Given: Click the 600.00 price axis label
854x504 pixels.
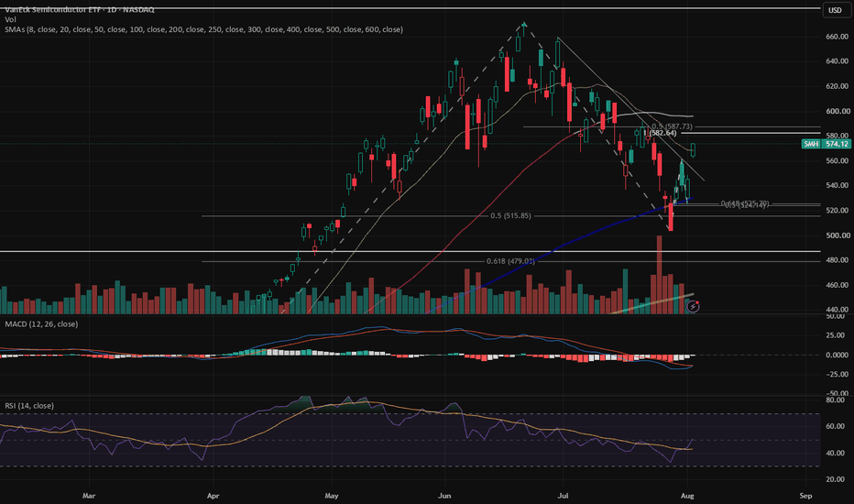Looking at the screenshot, I should (838, 111).
